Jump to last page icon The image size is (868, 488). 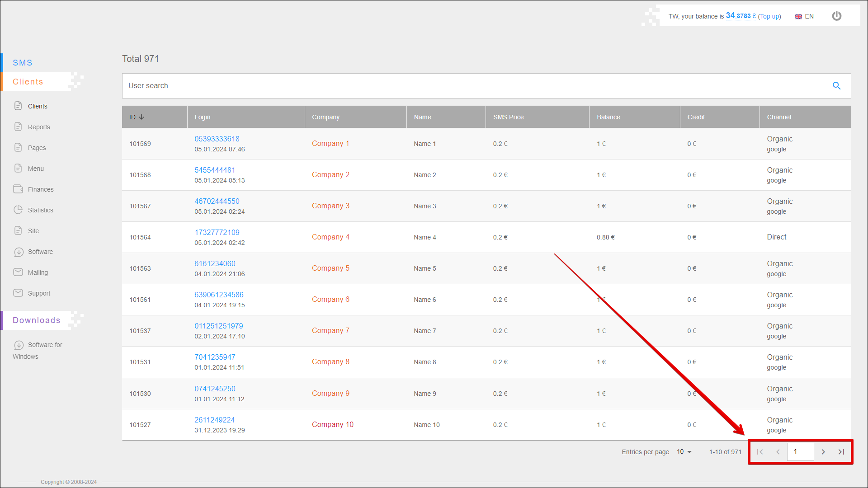click(x=841, y=452)
